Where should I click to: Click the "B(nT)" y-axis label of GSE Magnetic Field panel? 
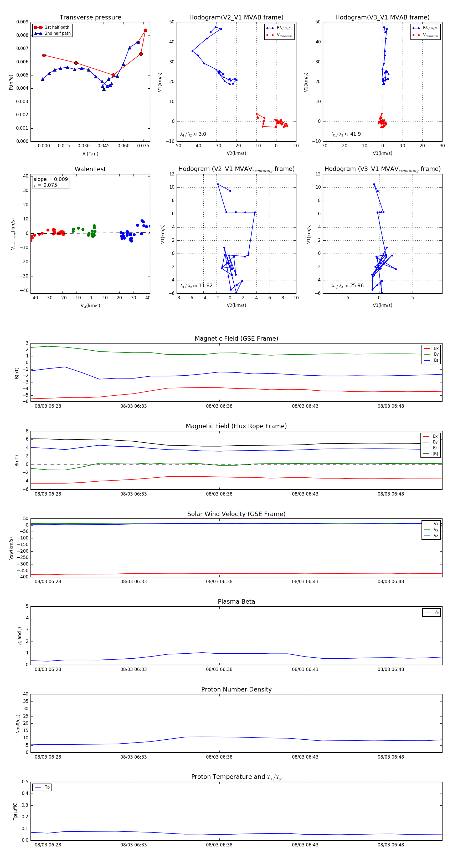pyautogui.click(x=17, y=373)
